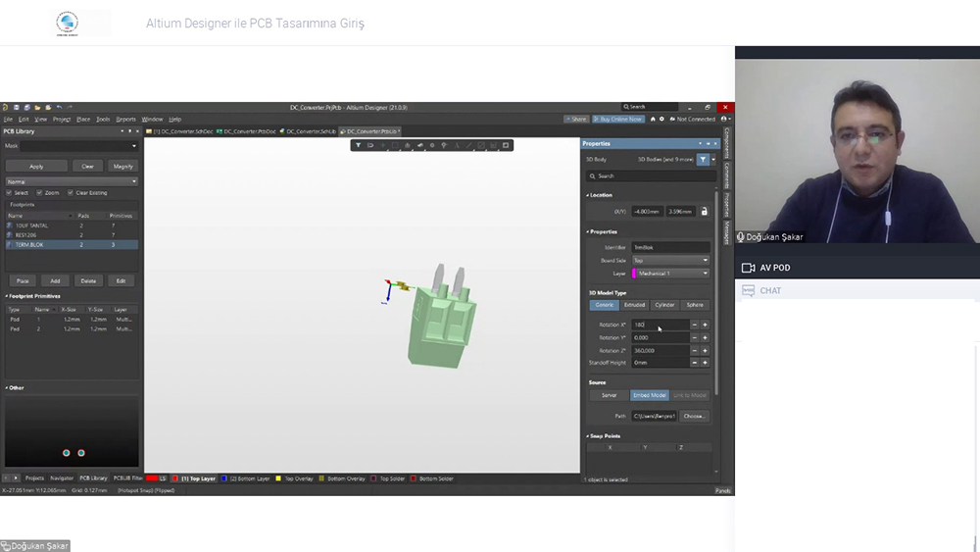The image size is (980, 552).
Task: Click the last keepout icon in viewport toolbar
Action: pyautogui.click(x=506, y=146)
